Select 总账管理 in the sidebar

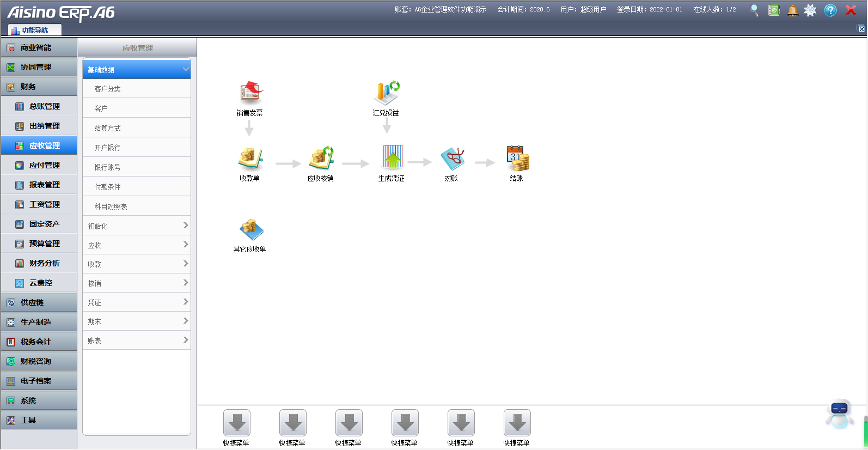(44, 106)
